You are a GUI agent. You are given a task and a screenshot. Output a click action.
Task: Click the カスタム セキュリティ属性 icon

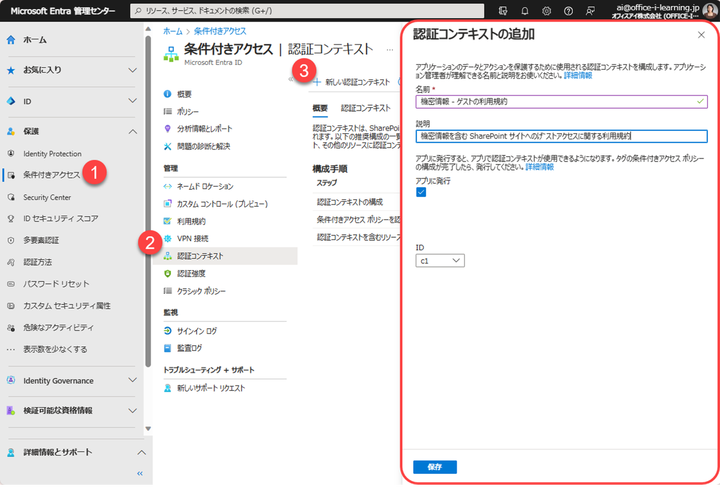click(11, 306)
